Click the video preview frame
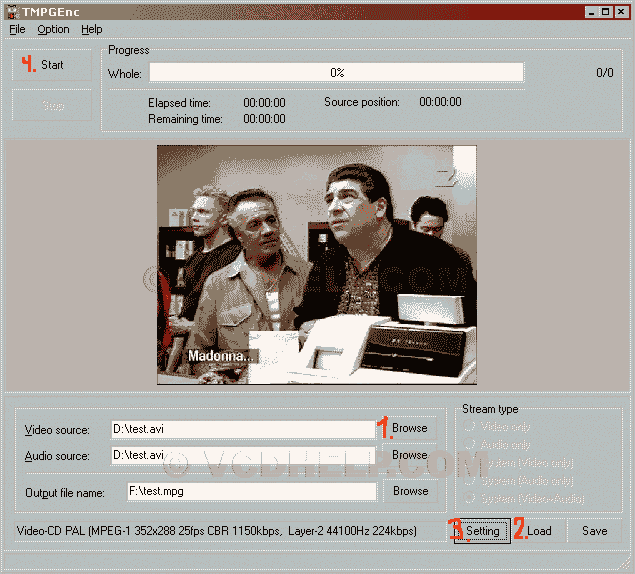The image size is (635, 574). click(317, 265)
